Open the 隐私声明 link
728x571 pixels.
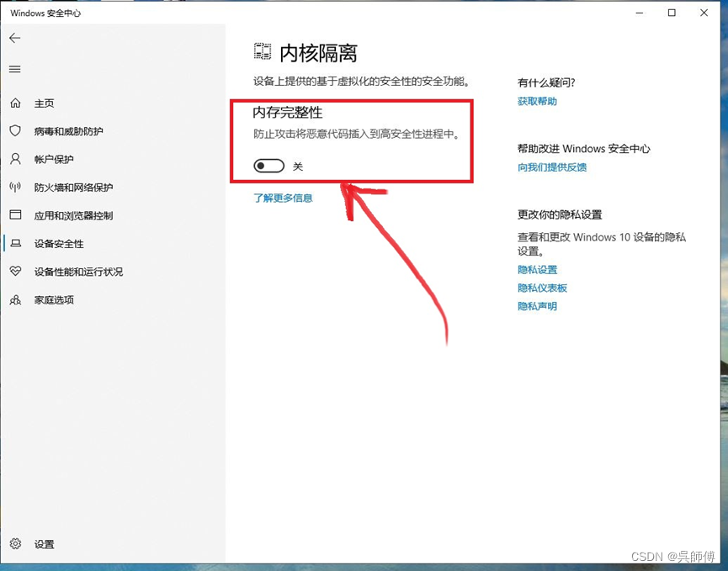(537, 306)
